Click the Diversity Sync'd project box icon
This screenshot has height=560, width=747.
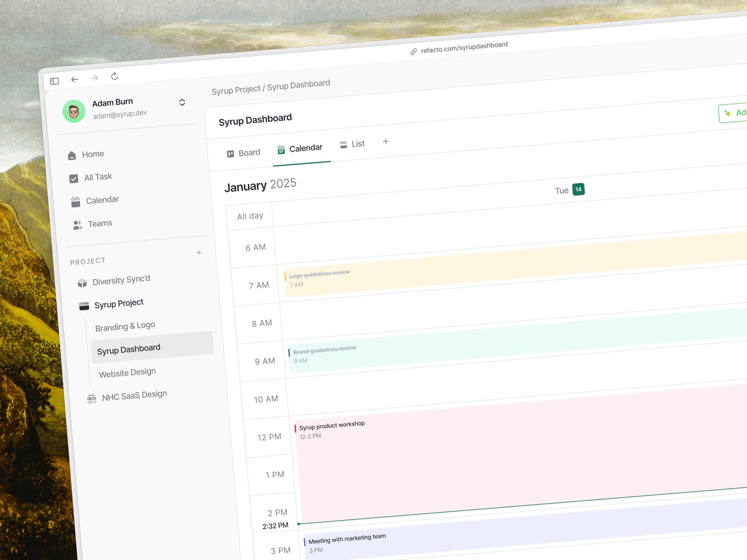(x=82, y=282)
